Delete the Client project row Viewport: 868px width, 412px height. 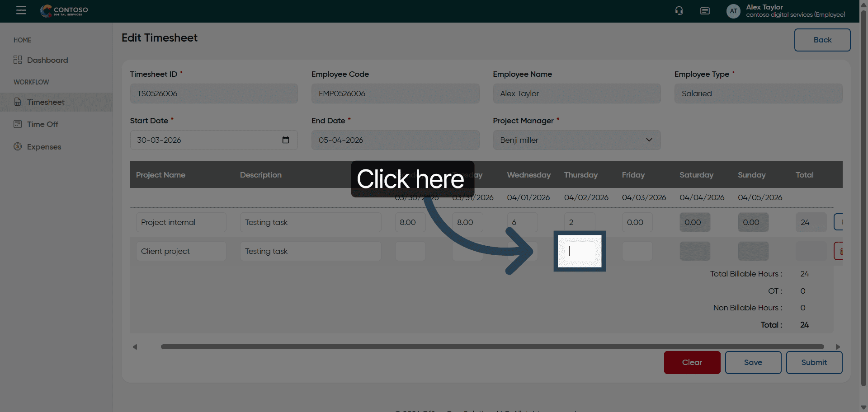tap(839, 251)
